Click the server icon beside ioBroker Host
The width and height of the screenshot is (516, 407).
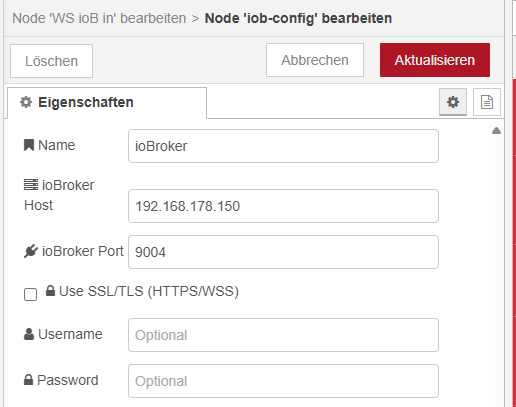(31, 185)
